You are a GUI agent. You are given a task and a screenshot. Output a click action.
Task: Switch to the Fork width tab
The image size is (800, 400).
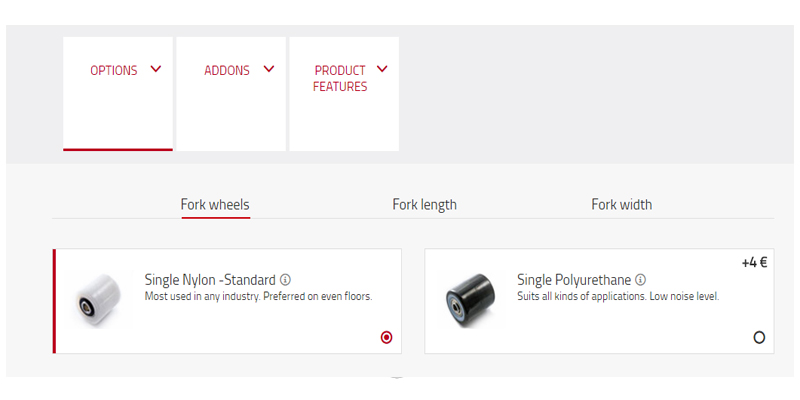tap(621, 205)
